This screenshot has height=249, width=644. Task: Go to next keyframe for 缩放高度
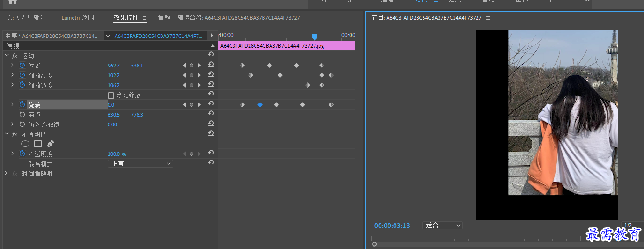(x=199, y=75)
